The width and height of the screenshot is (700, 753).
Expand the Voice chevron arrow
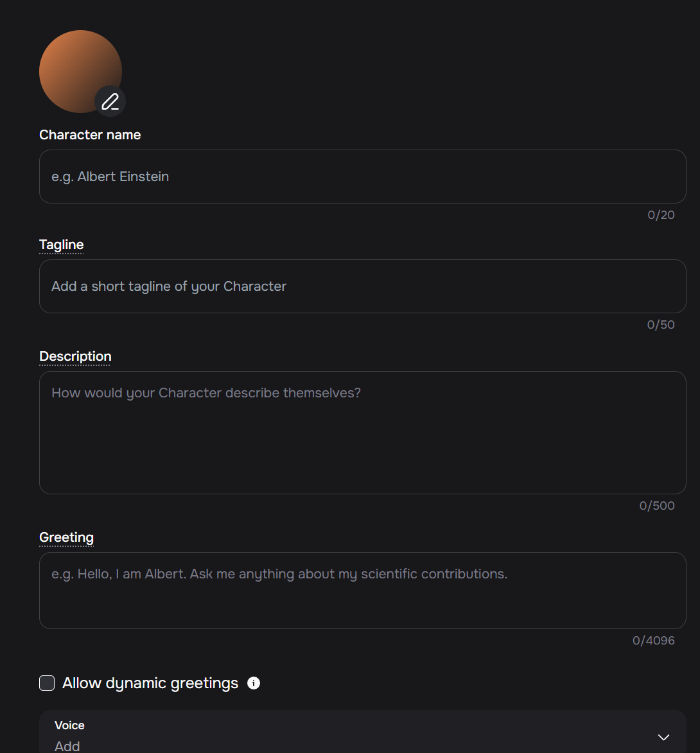coord(663,737)
